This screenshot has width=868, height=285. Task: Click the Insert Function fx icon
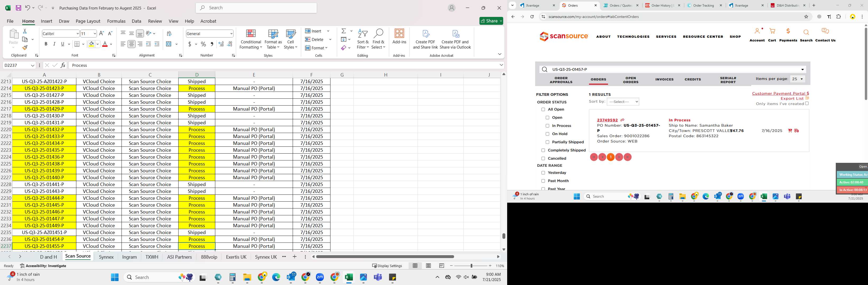coord(63,65)
